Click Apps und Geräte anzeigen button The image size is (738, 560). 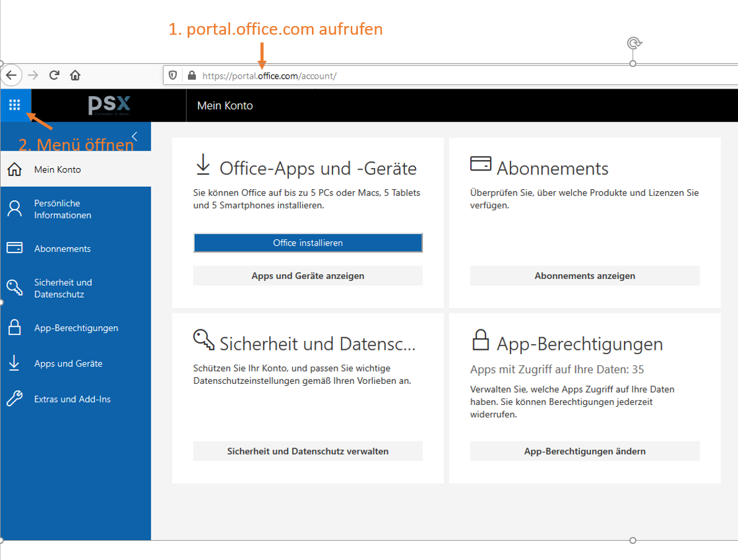pos(308,276)
